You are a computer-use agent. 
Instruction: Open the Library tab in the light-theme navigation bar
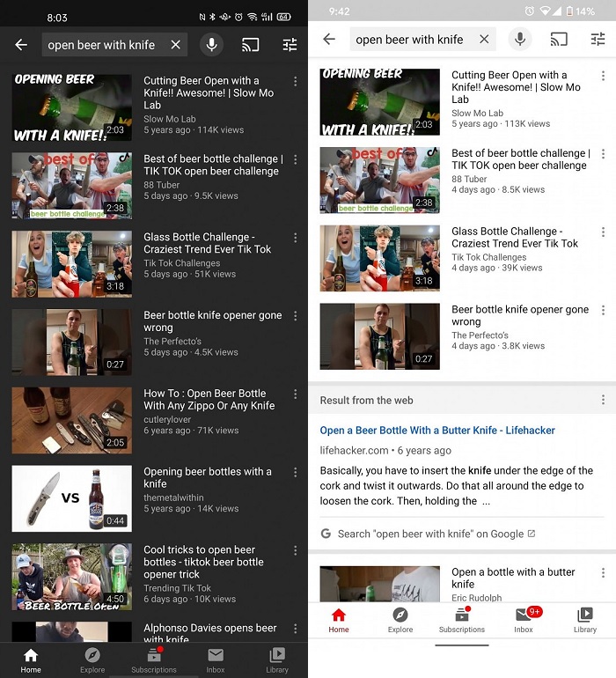585,619
